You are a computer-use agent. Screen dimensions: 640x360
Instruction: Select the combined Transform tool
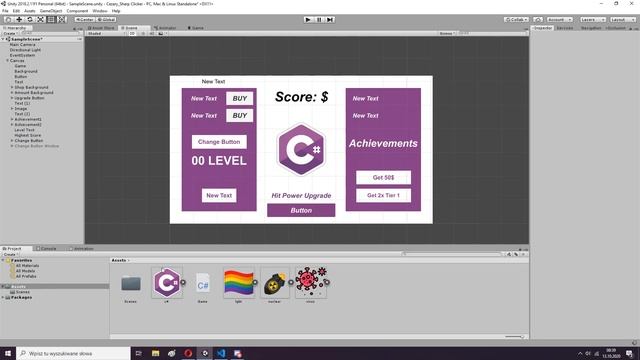point(61,20)
